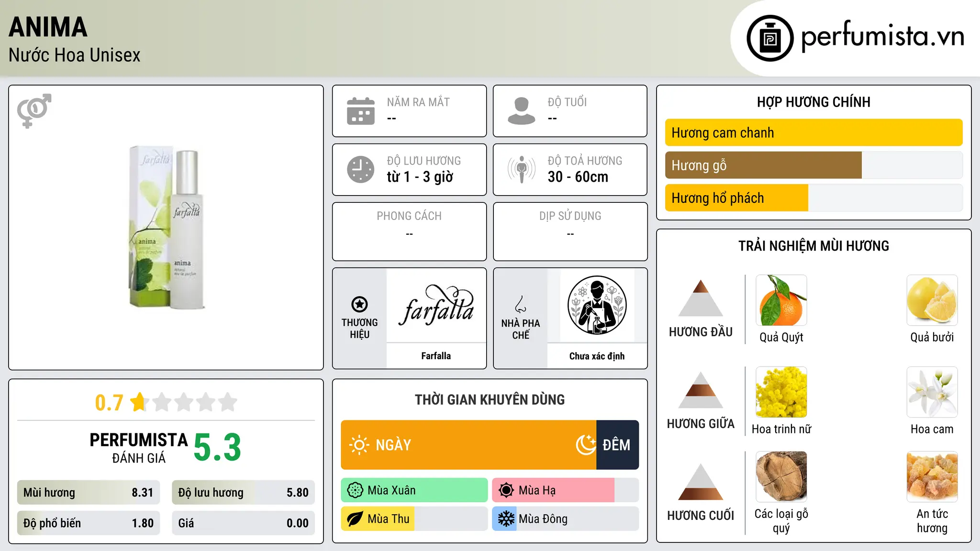Click the Độ phổ biến 1.80 score row

tap(89, 523)
